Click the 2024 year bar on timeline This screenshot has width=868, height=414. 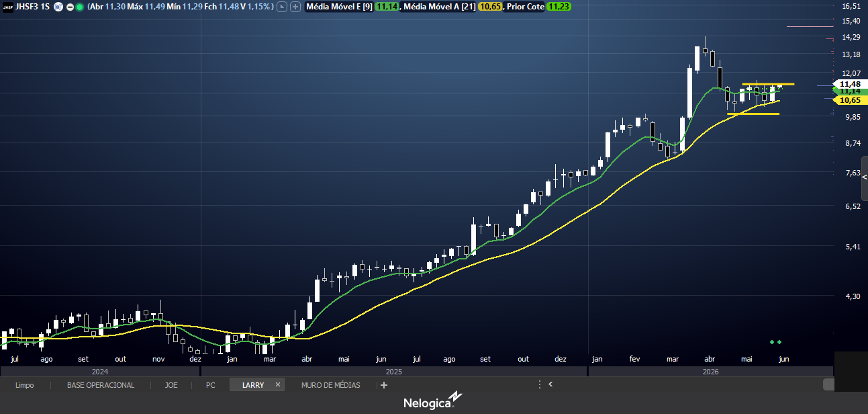pos(100,371)
